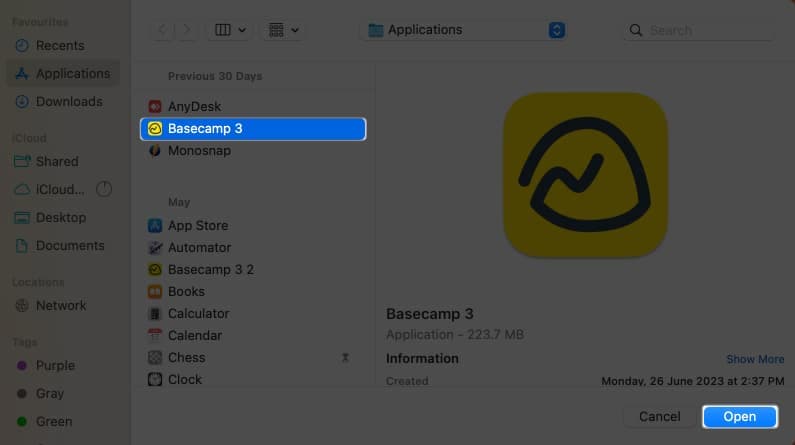The height and width of the screenshot is (445, 795).
Task: Go forward with the right chevron button
Action: click(x=186, y=30)
